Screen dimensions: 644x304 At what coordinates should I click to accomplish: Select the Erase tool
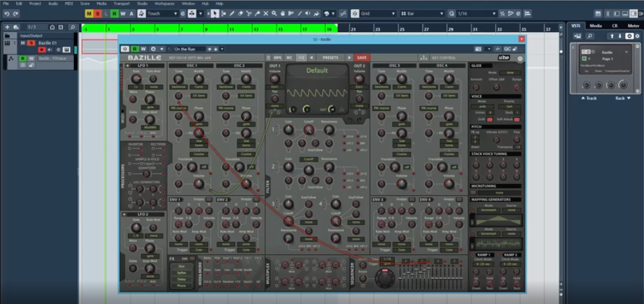point(240,13)
